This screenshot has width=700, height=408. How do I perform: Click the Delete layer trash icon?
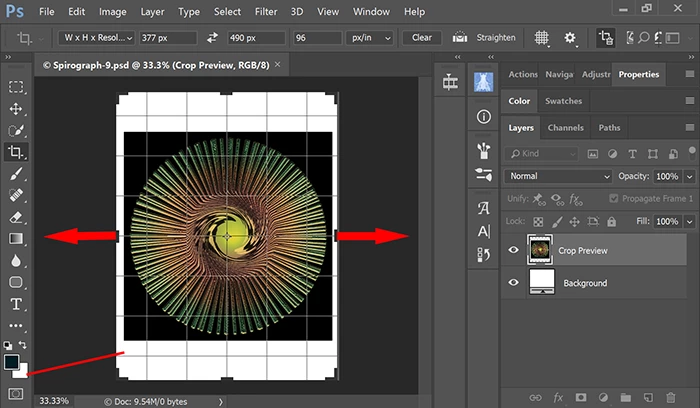pos(671,397)
